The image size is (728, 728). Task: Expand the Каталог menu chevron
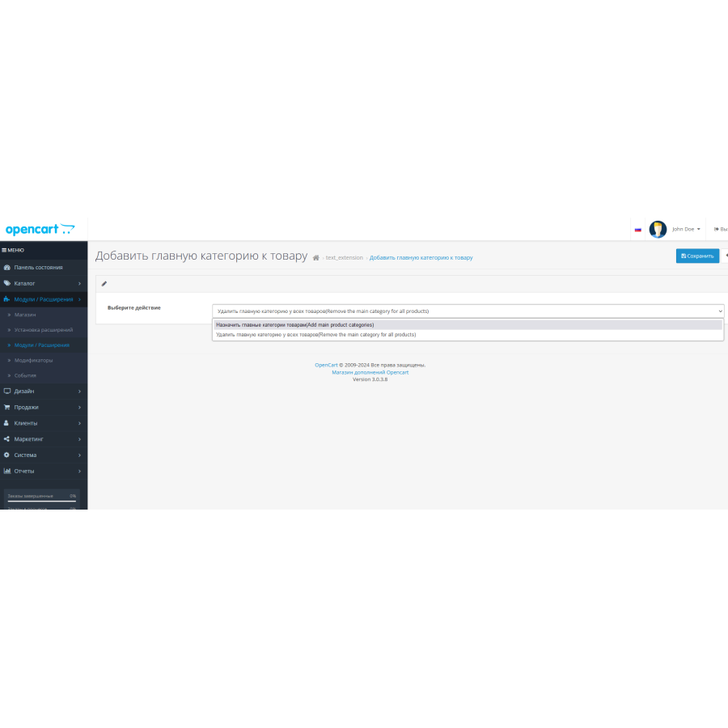pyautogui.click(x=79, y=284)
